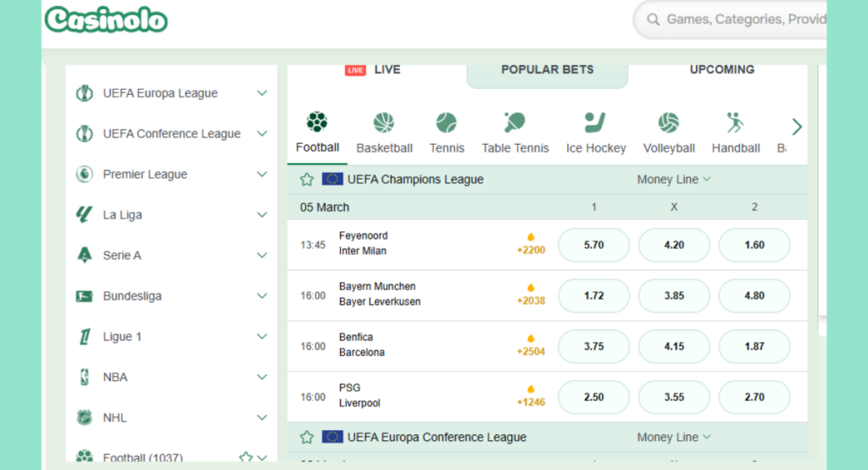Bet on Feyenoord win at 5.70
868x470 pixels.
[x=593, y=245]
